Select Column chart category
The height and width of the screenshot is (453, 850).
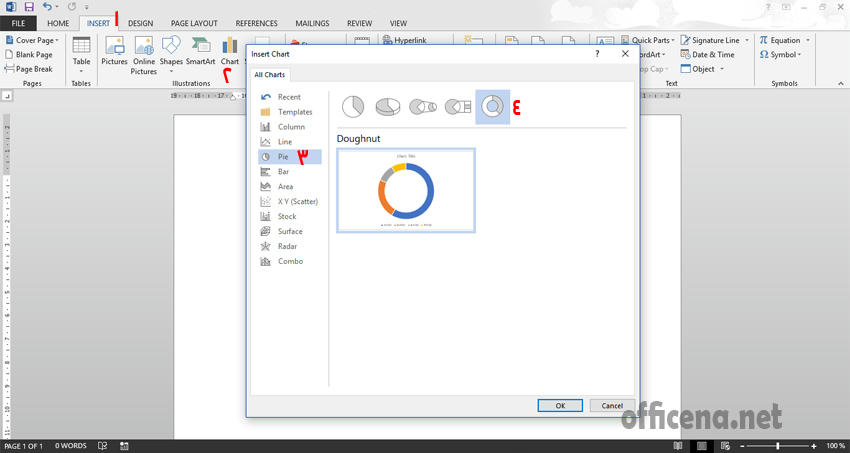point(289,127)
